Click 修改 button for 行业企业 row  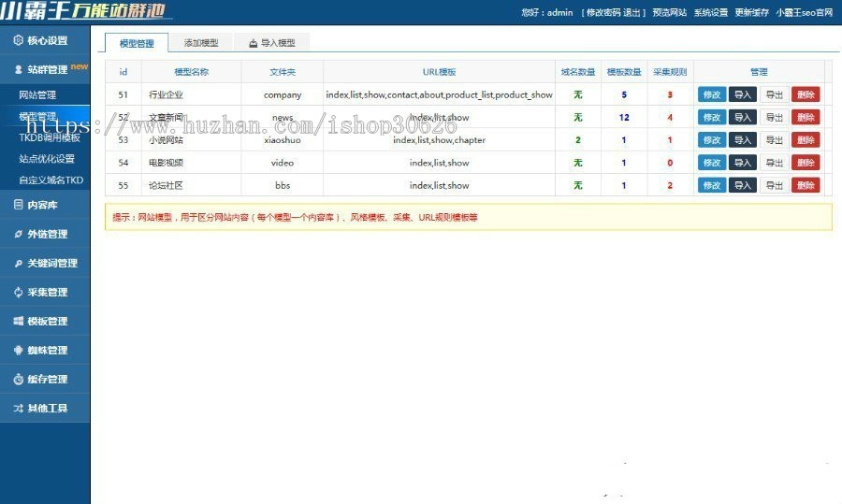point(712,94)
